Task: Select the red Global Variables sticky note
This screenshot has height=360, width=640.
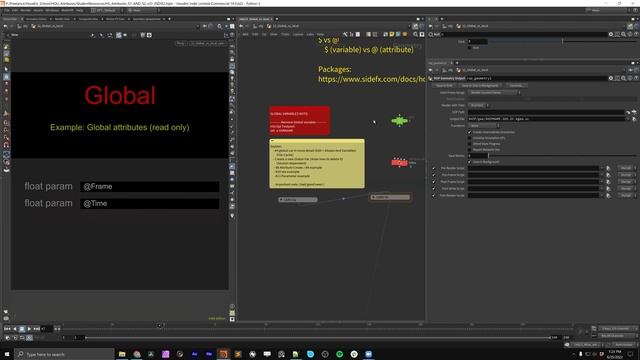Action: coord(299,120)
